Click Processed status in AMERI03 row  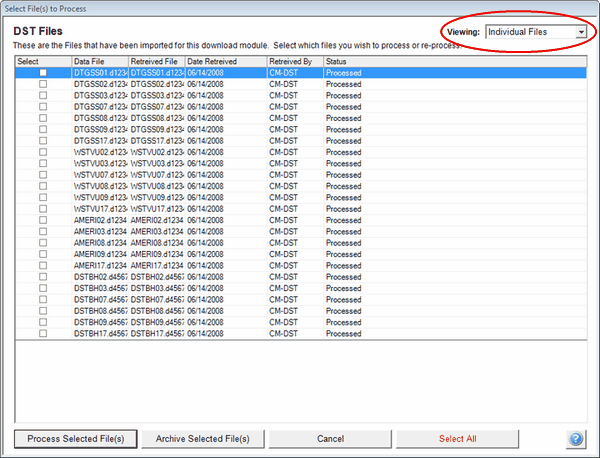tap(343, 231)
